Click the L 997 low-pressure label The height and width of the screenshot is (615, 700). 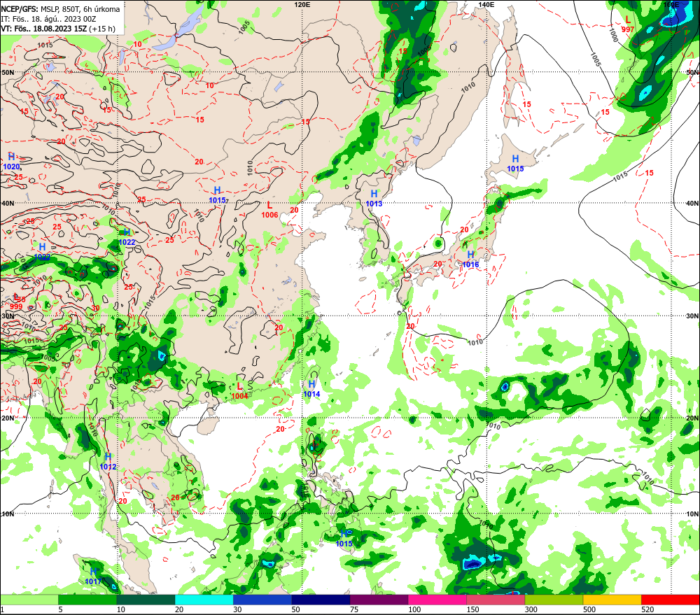(628, 24)
